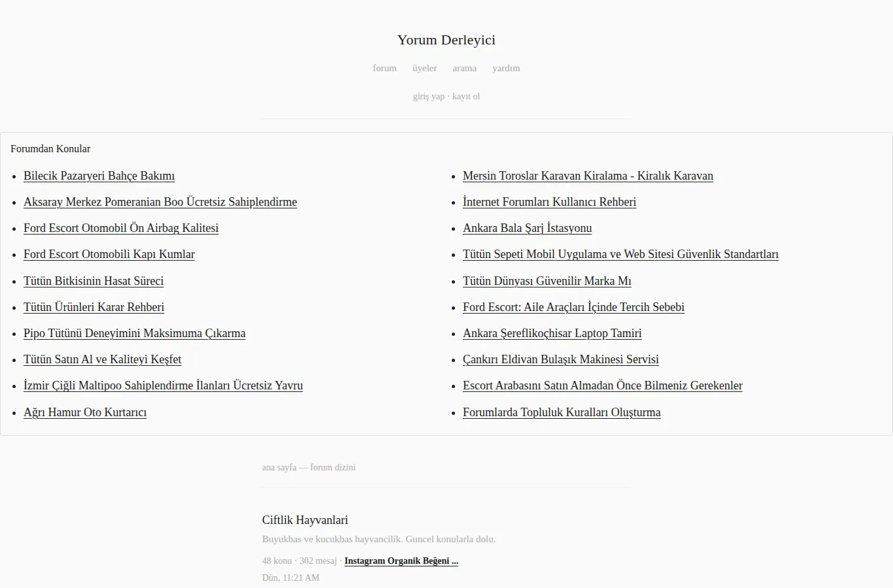This screenshot has width=893, height=588.
Task: Click the kayıt ol link
Action: pyautogui.click(x=466, y=96)
